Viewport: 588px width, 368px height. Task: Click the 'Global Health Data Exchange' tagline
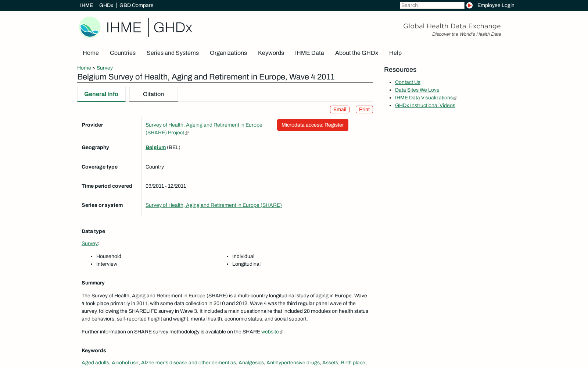[x=452, y=26]
